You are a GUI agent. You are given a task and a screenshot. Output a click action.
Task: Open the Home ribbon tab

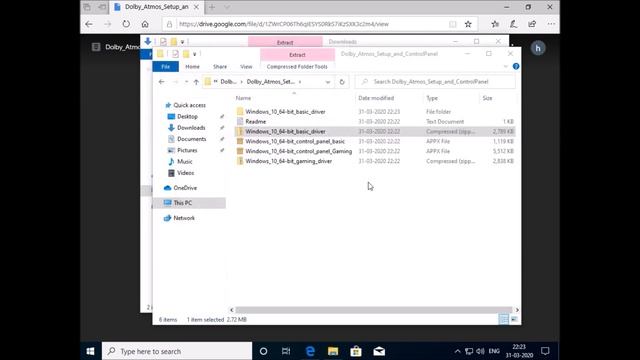[192, 67]
